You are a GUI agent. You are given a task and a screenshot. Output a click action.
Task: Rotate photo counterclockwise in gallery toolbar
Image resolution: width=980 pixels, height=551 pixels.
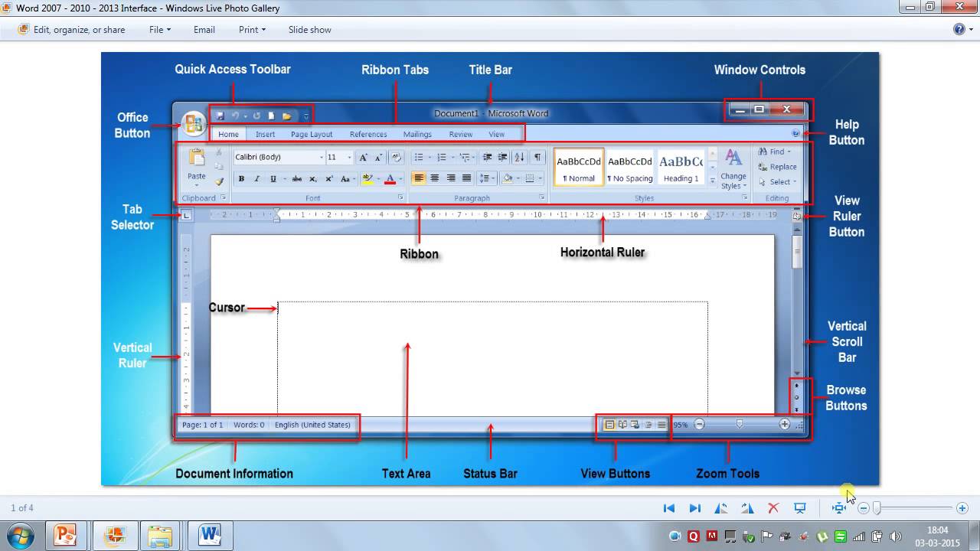pyautogui.click(x=720, y=508)
